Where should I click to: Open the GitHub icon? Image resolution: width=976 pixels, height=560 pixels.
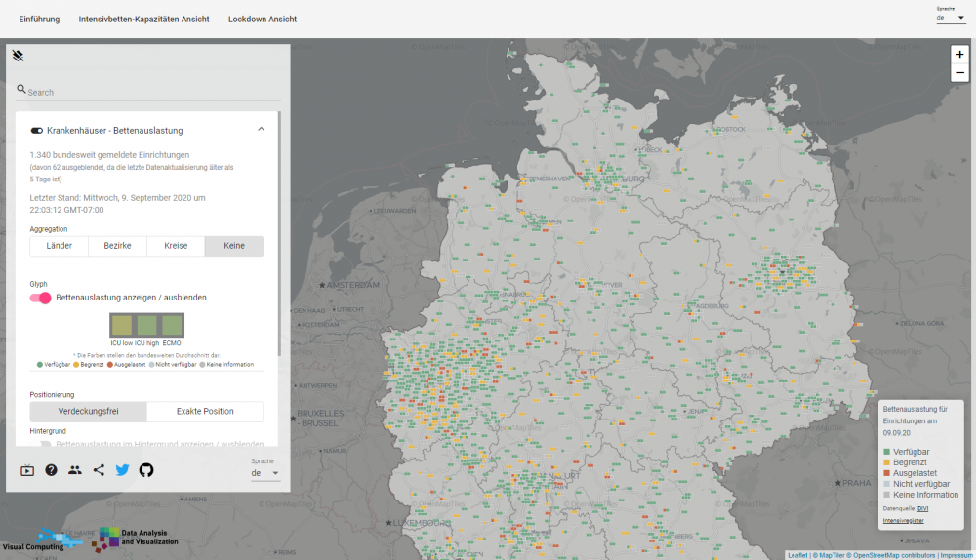pyautogui.click(x=146, y=470)
